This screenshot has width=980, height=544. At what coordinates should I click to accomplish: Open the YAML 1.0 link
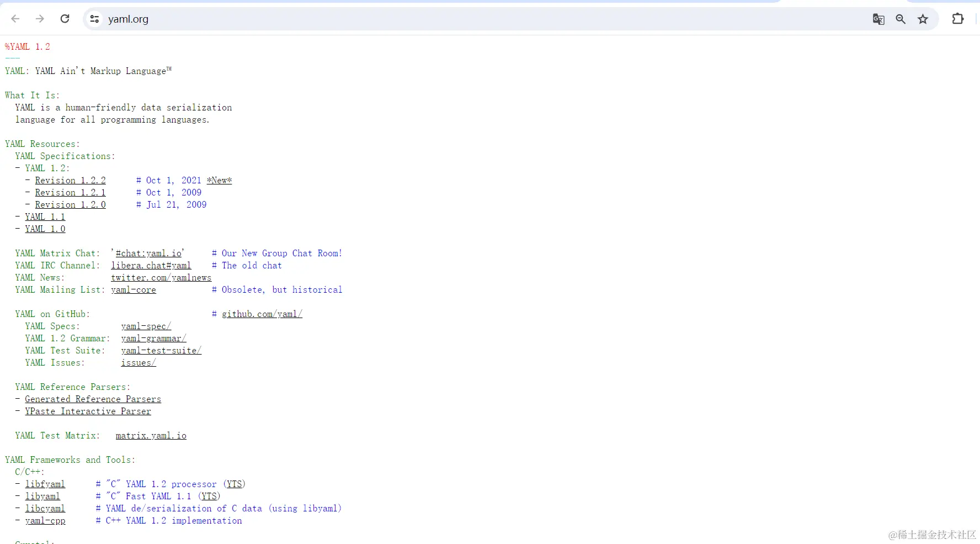45,229
